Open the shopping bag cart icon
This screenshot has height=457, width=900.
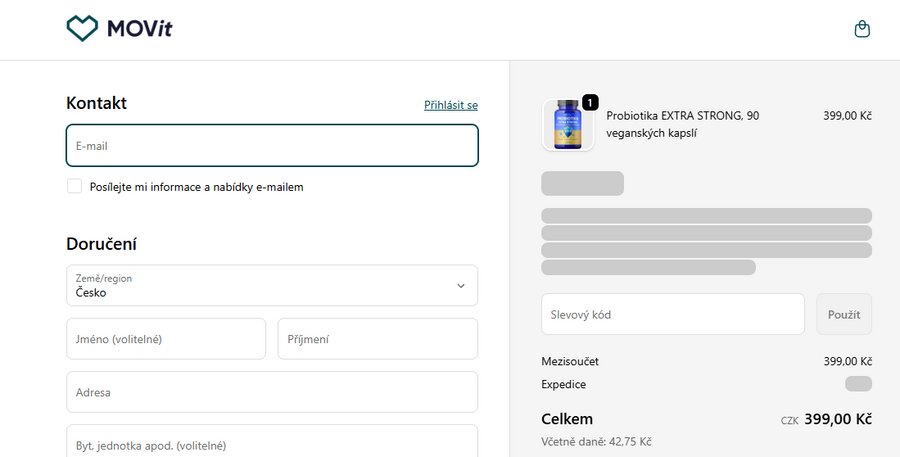pyautogui.click(x=862, y=30)
